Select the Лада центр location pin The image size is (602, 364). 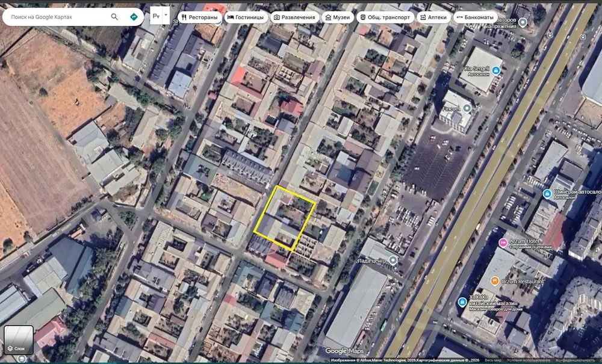(393, 261)
